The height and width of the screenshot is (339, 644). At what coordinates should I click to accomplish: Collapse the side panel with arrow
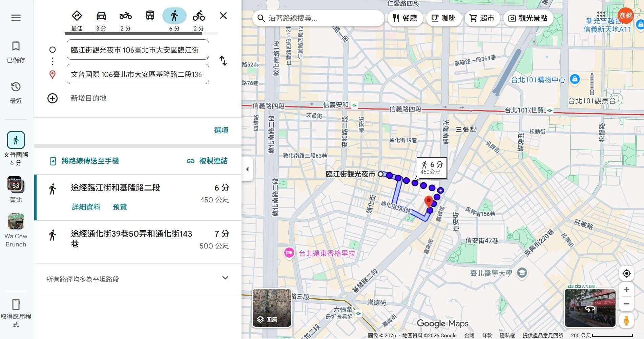[x=247, y=169]
